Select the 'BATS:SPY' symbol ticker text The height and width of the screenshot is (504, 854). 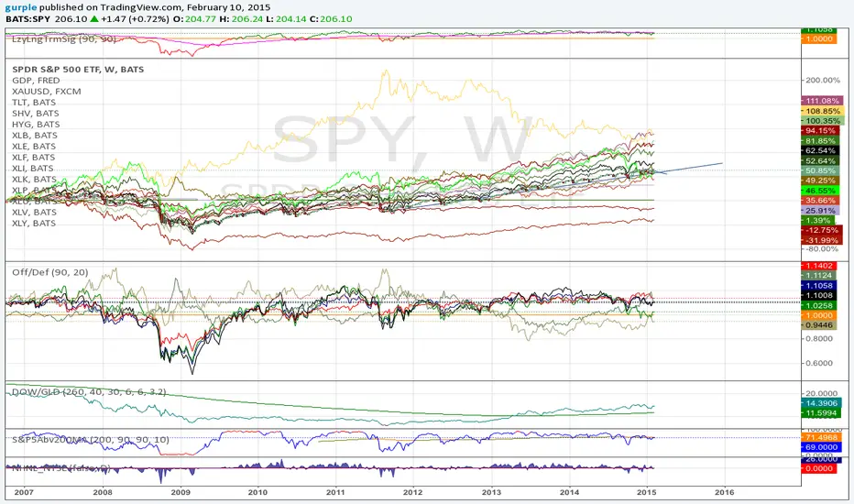(27, 19)
